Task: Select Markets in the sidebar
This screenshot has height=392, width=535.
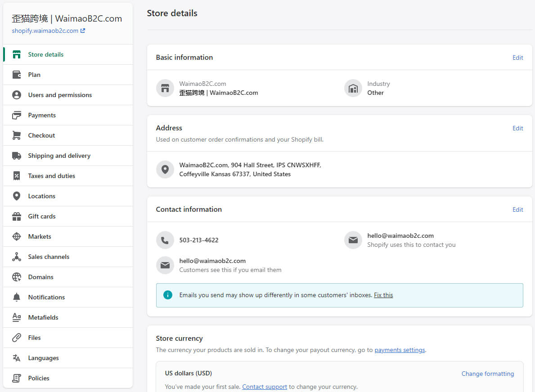Action: (x=68, y=236)
